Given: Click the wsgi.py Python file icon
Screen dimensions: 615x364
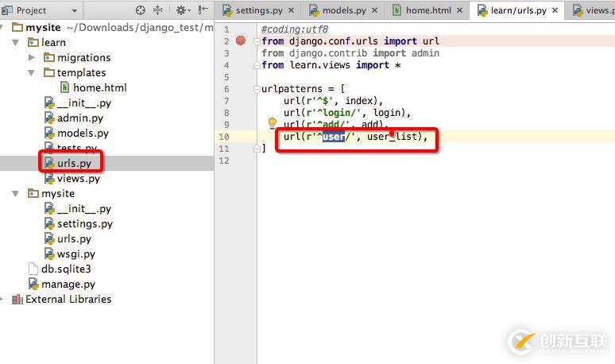Looking at the screenshot, I should click(x=49, y=254).
